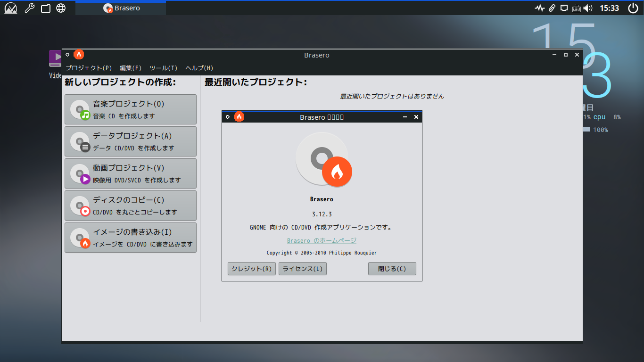Open the wrench settings icon in panel
Viewport: 644px width, 362px height.
click(x=29, y=8)
